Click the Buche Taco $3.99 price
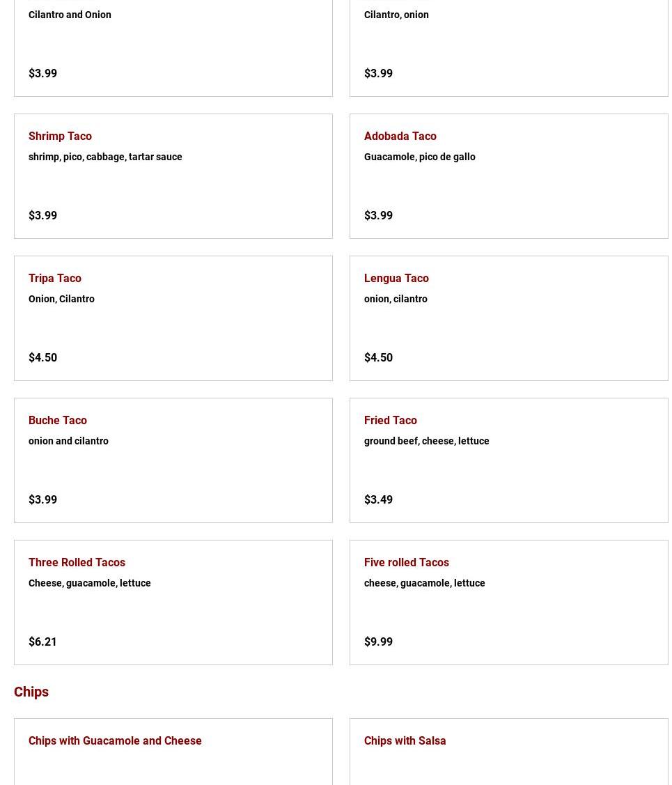The height and width of the screenshot is (785, 672). click(x=42, y=499)
